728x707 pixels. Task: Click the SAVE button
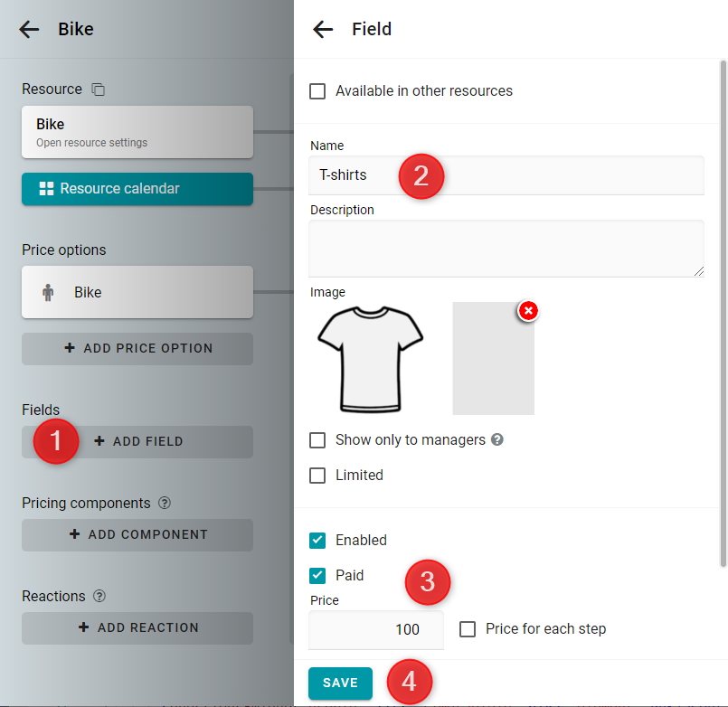click(x=340, y=683)
